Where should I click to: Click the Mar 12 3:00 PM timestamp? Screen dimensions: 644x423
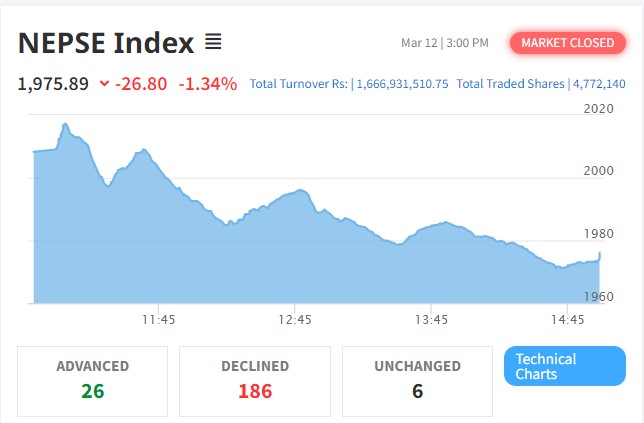pos(444,43)
